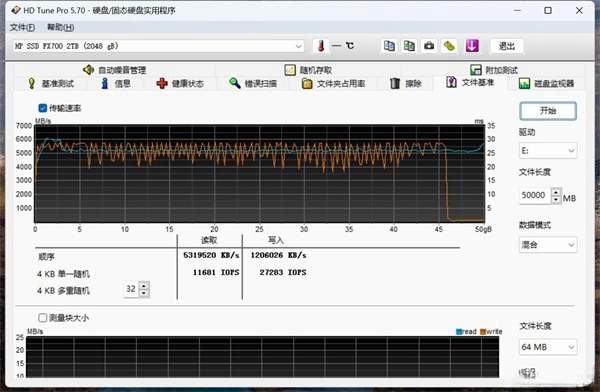Switch to the 自动噪音管理 tab
Image resolution: width=600 pixels, height=392 pixels.
tap(114, 70)
